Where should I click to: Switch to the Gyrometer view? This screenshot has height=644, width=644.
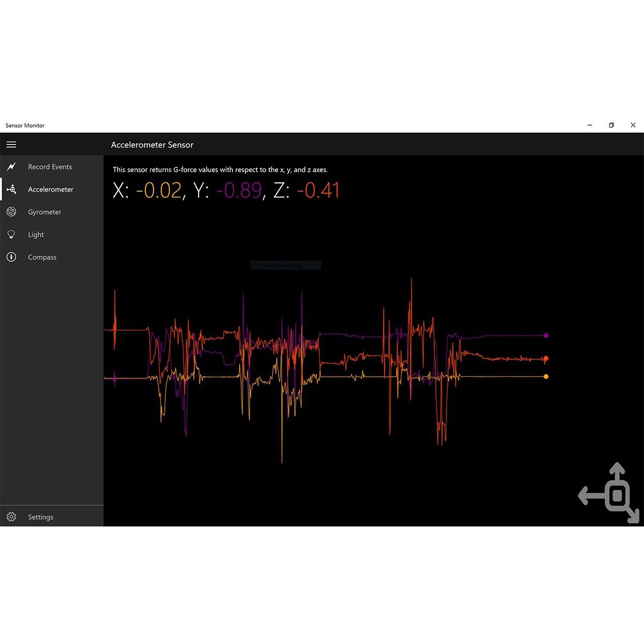pos(45,211)
